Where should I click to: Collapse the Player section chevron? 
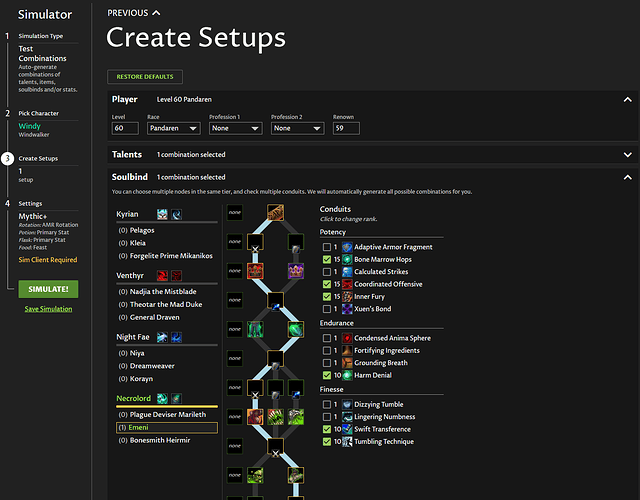628,100
